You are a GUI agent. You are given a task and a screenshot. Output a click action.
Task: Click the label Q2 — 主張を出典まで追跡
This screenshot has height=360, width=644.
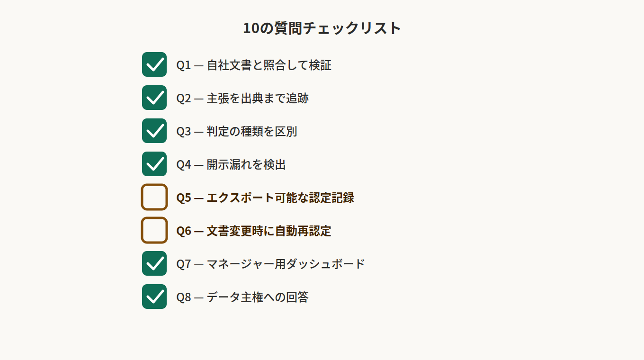pyautogui.click(x=242, y=98)
